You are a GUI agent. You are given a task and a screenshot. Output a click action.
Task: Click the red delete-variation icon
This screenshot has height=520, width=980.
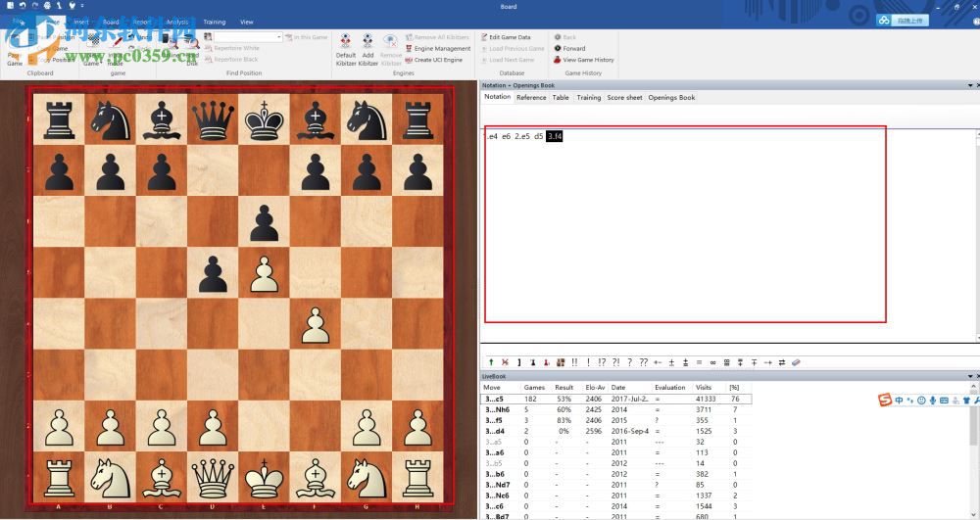(x=505, y=362)
